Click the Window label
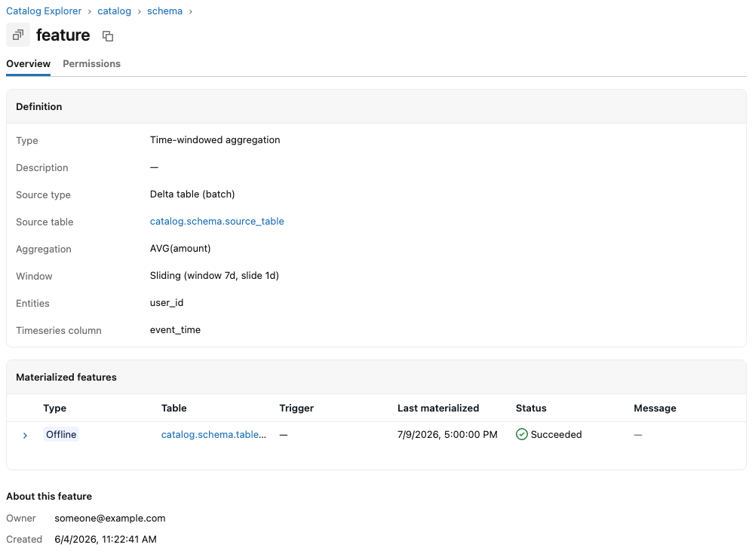 coord(34,276)
